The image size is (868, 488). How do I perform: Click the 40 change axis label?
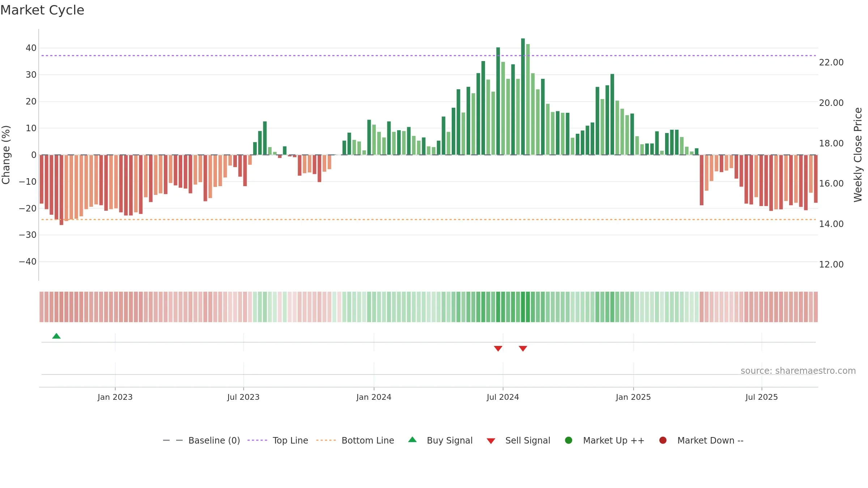31,48
